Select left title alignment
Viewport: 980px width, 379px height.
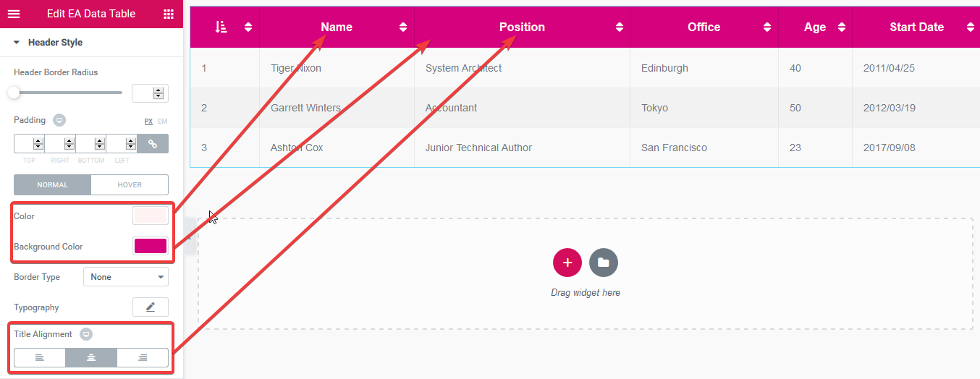tap(40, 358)
